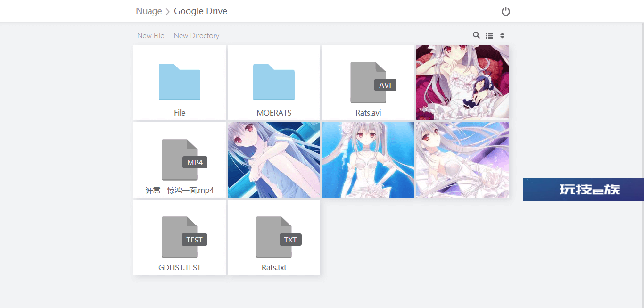Open the sort order arrows
Viewport: 644px width, 308px height.
[502, 35]
